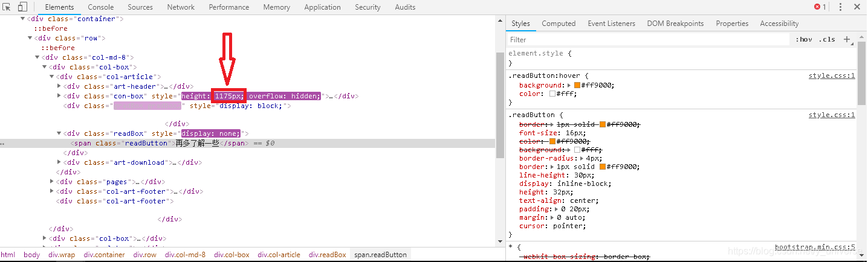
Task: Switch to the Security tab
Action: point(368,7)
